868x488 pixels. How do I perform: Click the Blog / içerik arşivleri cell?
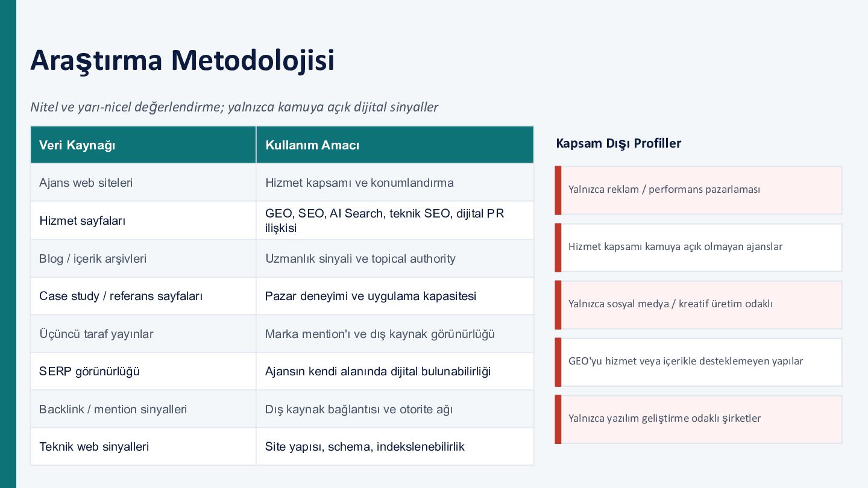tap(143, 258)
